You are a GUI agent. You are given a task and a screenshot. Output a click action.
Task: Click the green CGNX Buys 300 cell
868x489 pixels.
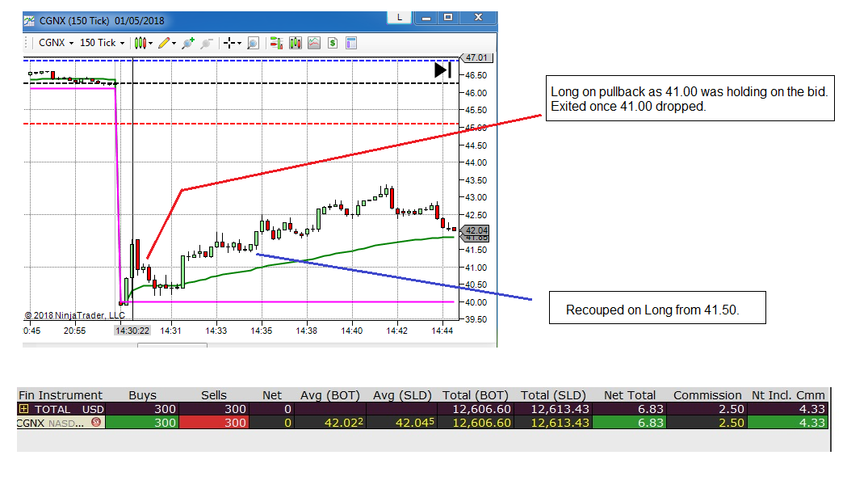[142, 423]
